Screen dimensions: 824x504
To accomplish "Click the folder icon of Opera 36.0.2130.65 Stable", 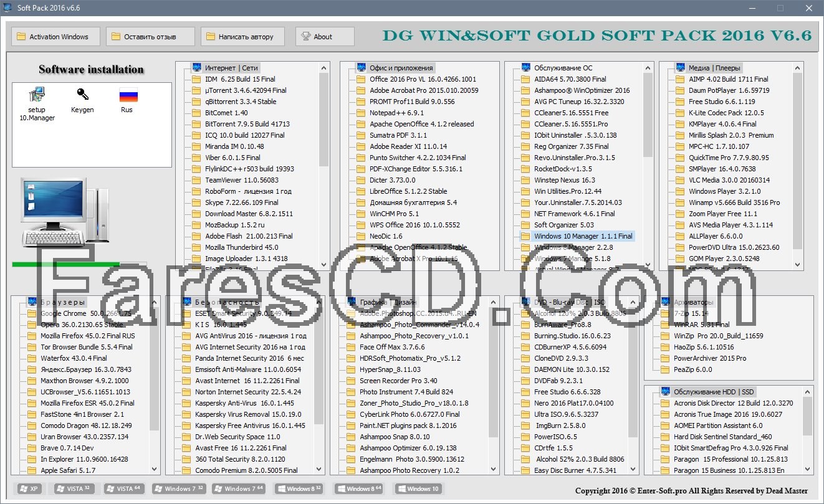I will pos(32,325).
